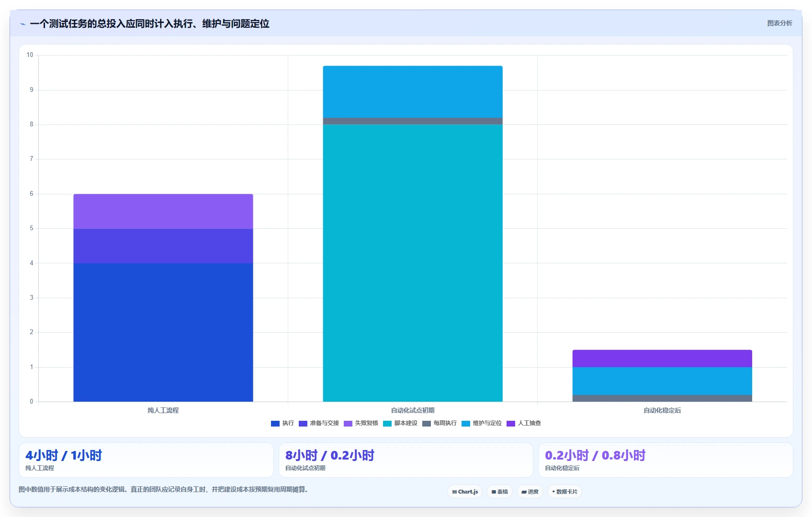Click the 表格 tag chip

(x=499, y=492)
